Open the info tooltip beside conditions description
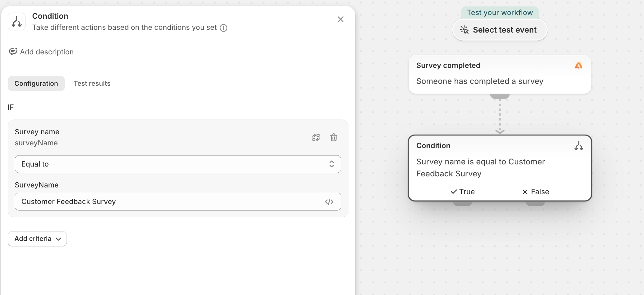The height and width of the screenshot is (295, 644). (x=224, y=28)
